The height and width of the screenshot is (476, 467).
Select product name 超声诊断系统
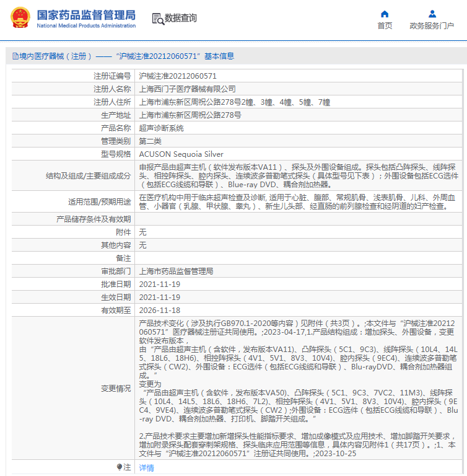click(161, 128)
